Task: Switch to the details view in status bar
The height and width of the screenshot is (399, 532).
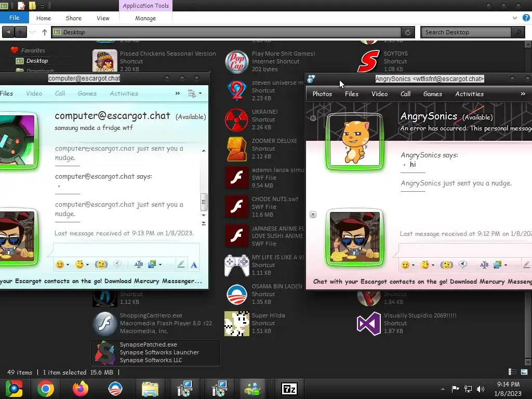Action: point(512,372)
